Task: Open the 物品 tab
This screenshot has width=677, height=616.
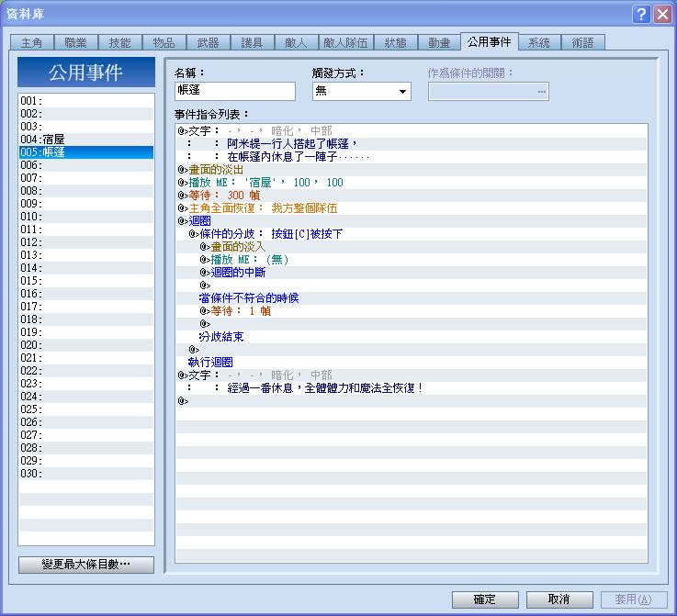Action: (164, 43)
